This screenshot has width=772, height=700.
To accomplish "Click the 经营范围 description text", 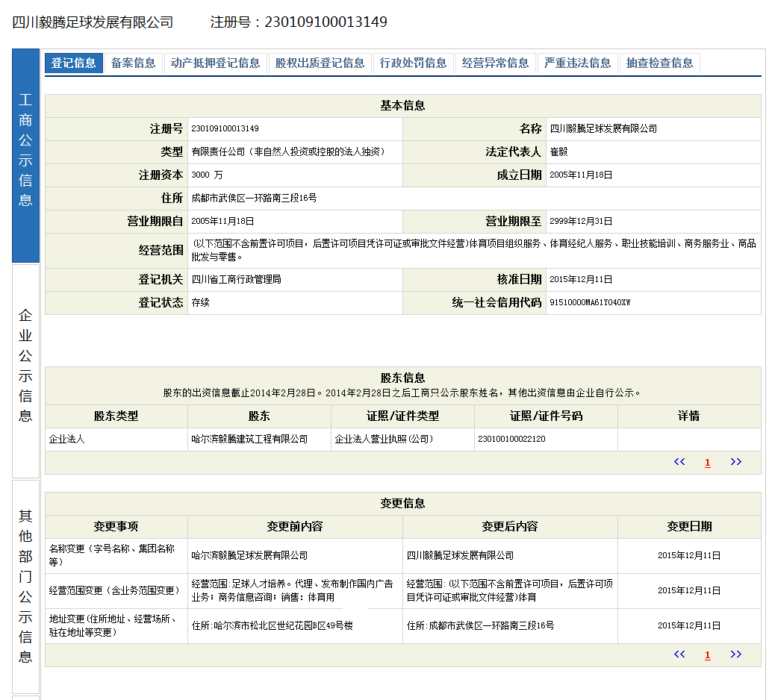I will [473, 250].
